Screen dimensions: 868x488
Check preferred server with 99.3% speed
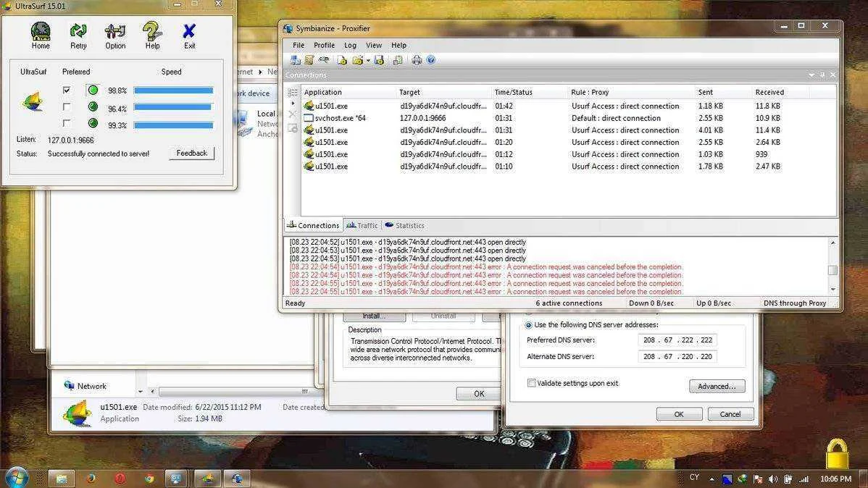67,123
